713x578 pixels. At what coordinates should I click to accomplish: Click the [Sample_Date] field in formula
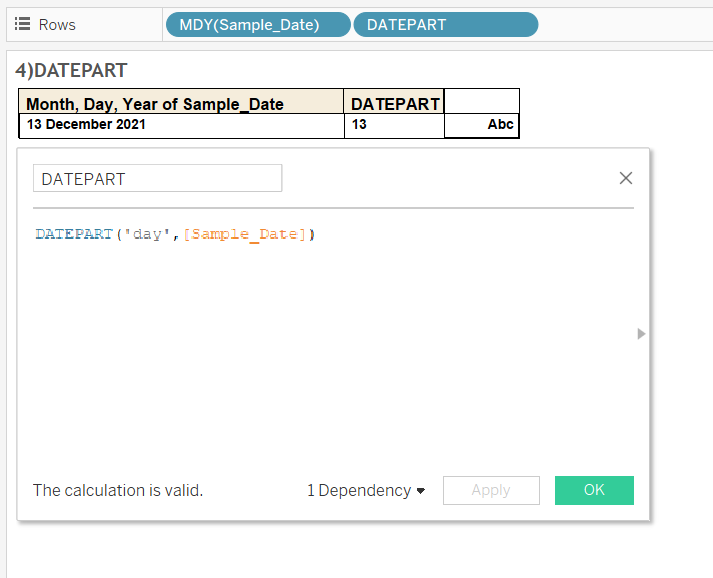click(245, 234)
